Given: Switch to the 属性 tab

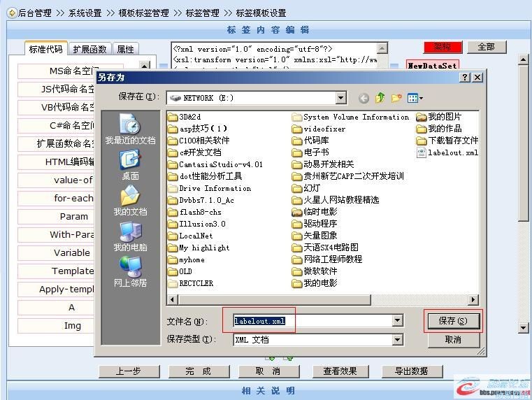Looking at the screenshot, I should pyautogui.click(x=125, y=49).
